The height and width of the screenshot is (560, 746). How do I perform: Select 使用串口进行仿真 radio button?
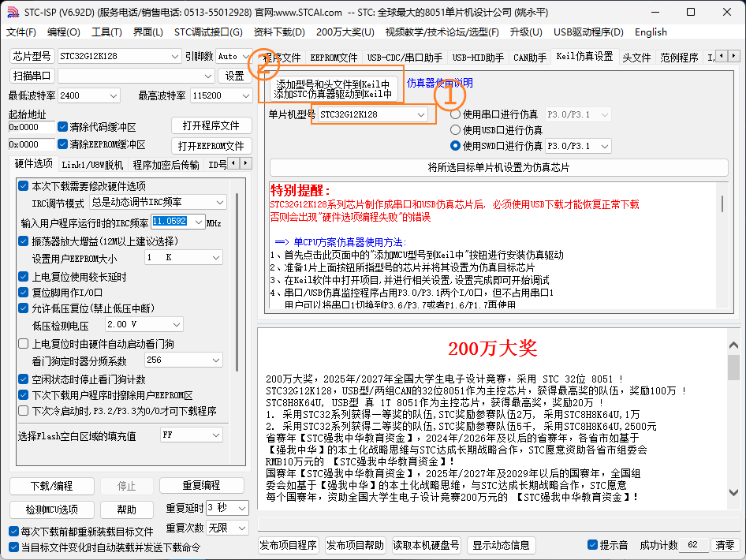pos(455,114)
